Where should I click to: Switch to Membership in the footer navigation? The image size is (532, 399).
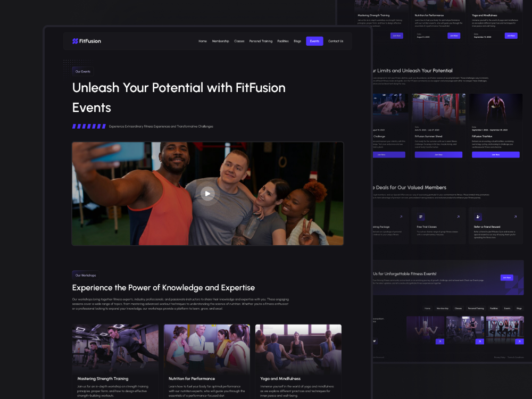[x=443, y=308]
